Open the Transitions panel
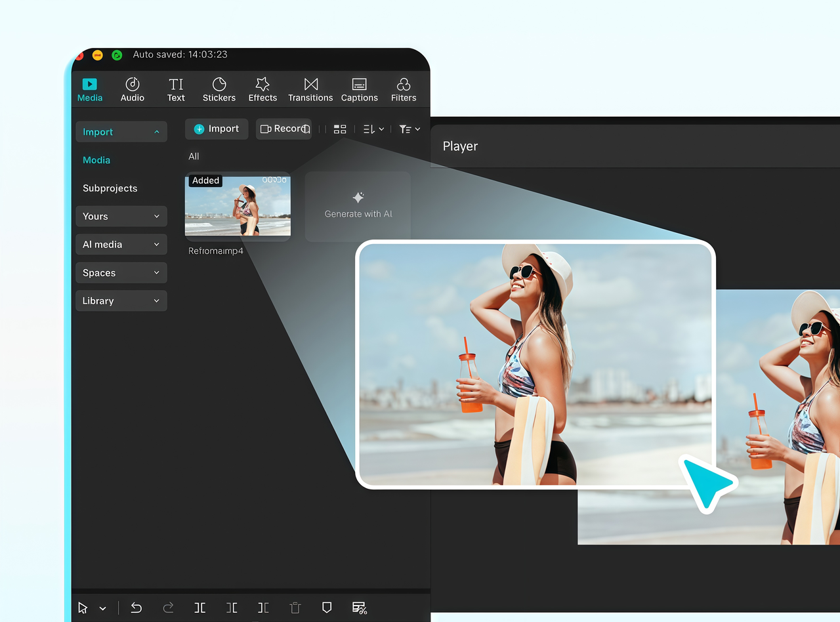This screenshot has width=840, height=622. (x=310, y=90)
